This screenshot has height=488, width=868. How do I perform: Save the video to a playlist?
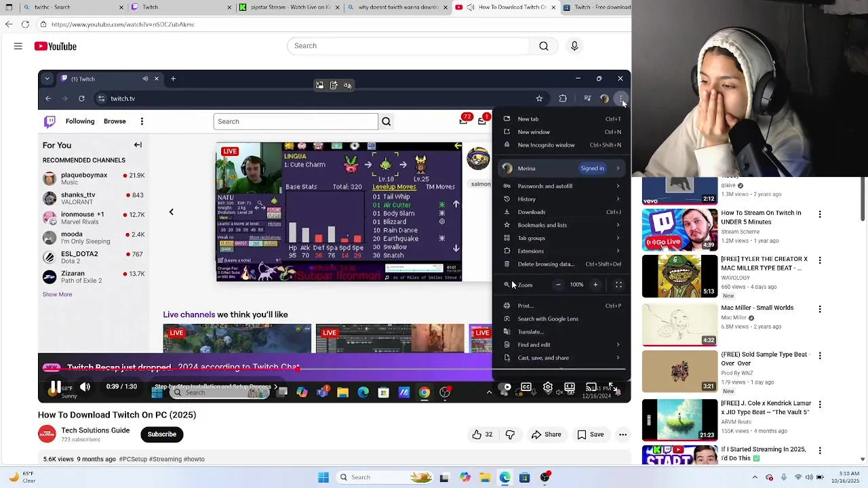click(x=590, y=434)
